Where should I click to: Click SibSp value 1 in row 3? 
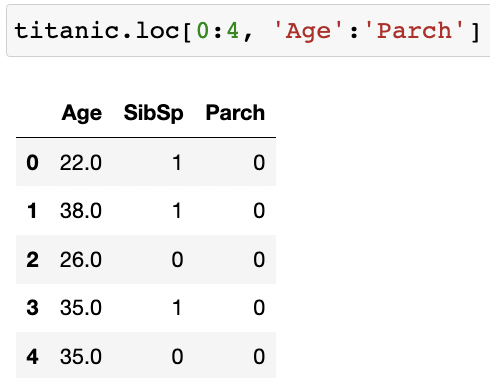pos(177,308)
